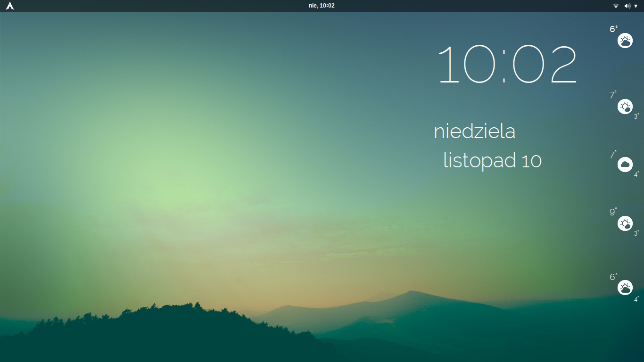Expand the system menu arrow
The width and height of the screenshot is (644, 362).
pos(636,6)
